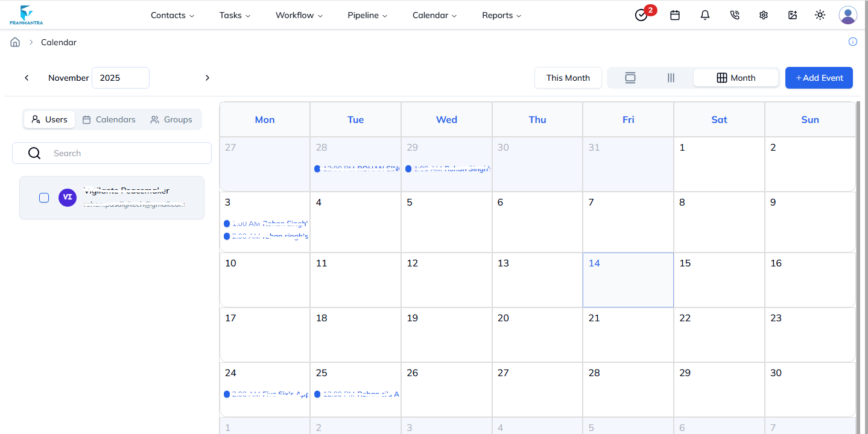Screen dimensions: 868x434
Task: Open the phone calls icon
Action: tap(734, 15)
